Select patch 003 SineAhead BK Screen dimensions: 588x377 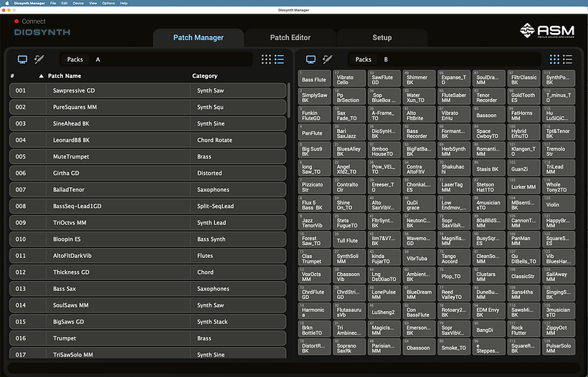coord(148,124)
